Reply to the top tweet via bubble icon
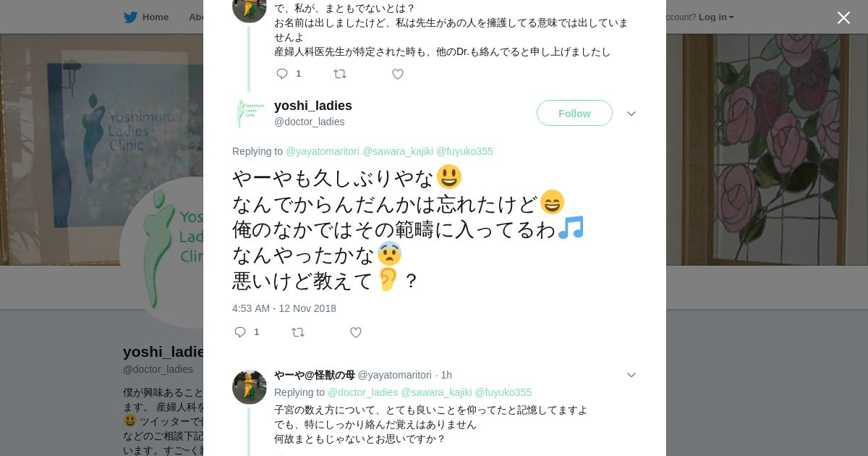Viewport: 868px width, 456px height. pyautogui.click(x=282, y=74)
